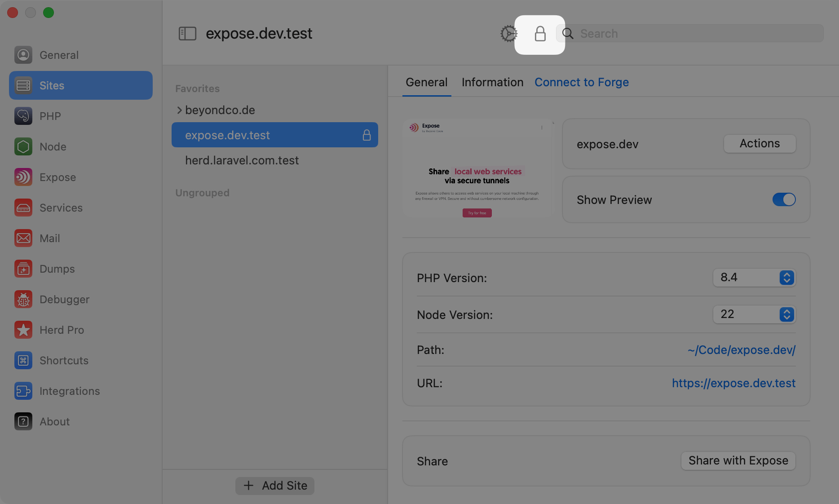Switch to the Information tab

(493, 82)
